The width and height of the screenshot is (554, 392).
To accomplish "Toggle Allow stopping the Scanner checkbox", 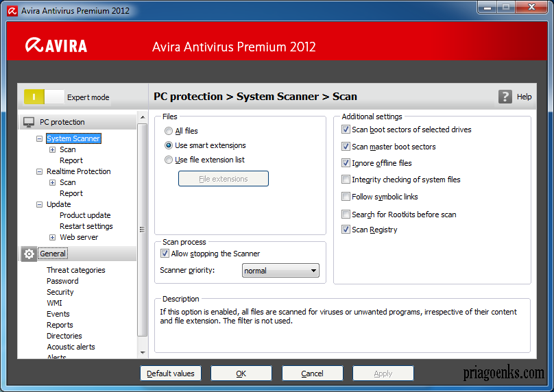I will point(165,253).
